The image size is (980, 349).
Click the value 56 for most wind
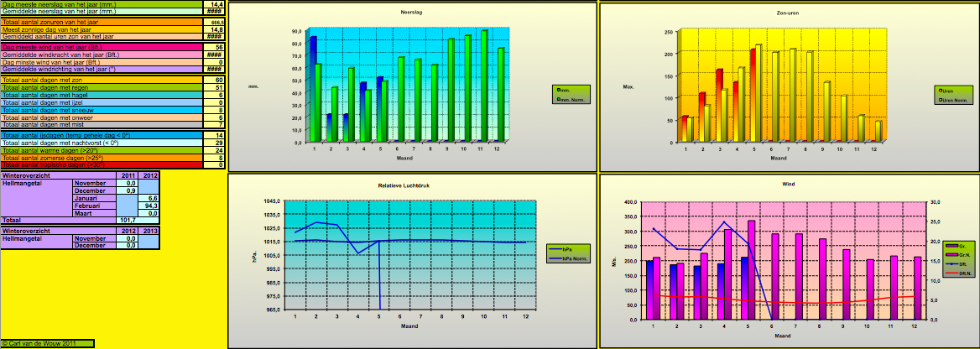click(215, 47)
